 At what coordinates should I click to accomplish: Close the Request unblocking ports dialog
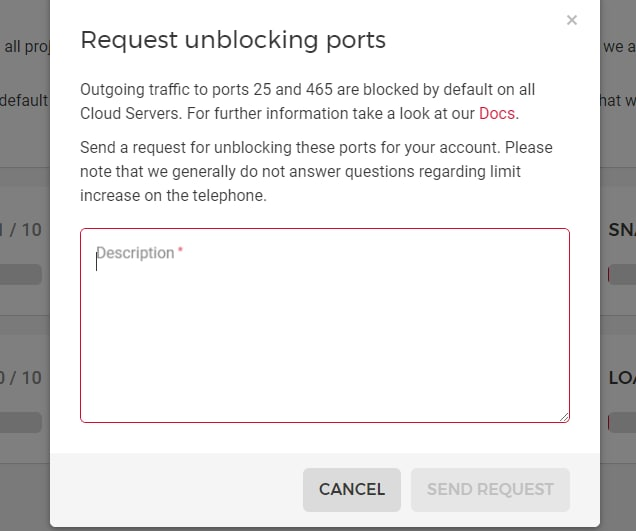(x=572, y=20)
